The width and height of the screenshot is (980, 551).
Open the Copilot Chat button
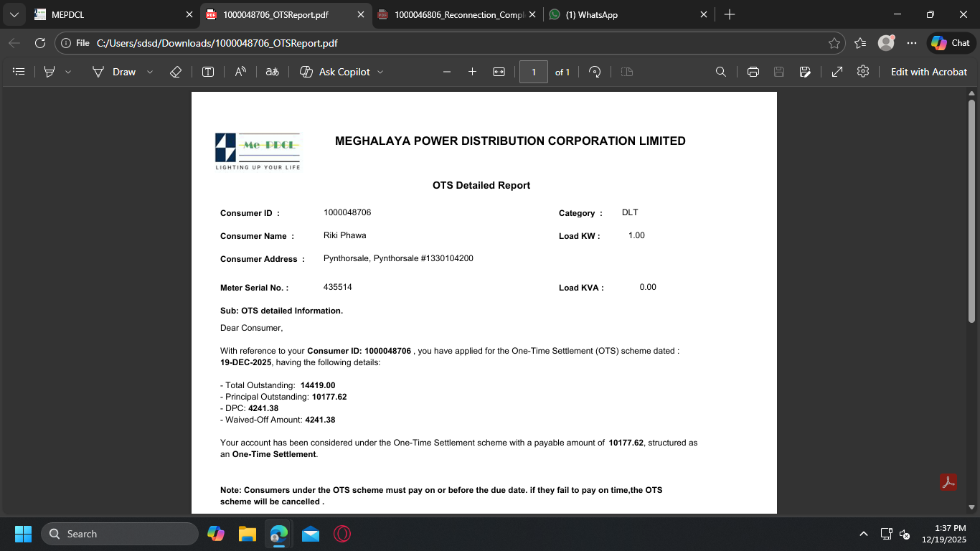tap(951, 43)
